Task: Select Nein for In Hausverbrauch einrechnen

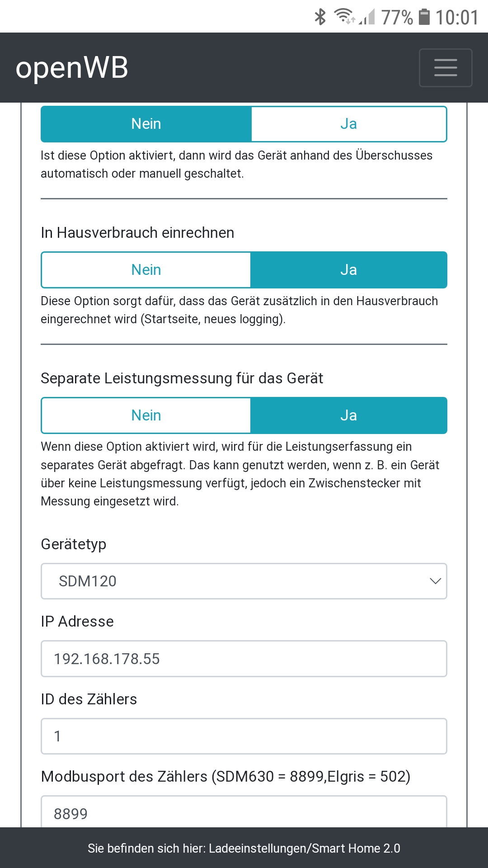Action: (146, 270)
